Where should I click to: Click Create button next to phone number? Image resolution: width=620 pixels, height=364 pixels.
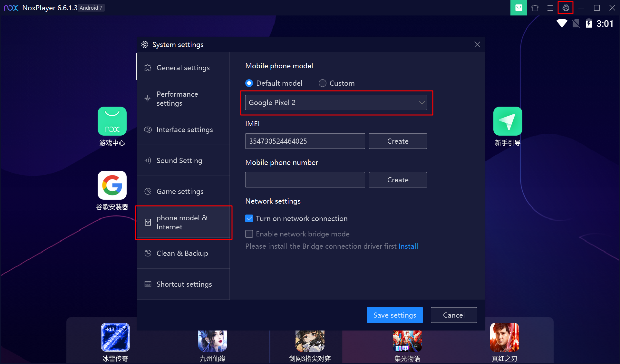(x=398, y=180)
